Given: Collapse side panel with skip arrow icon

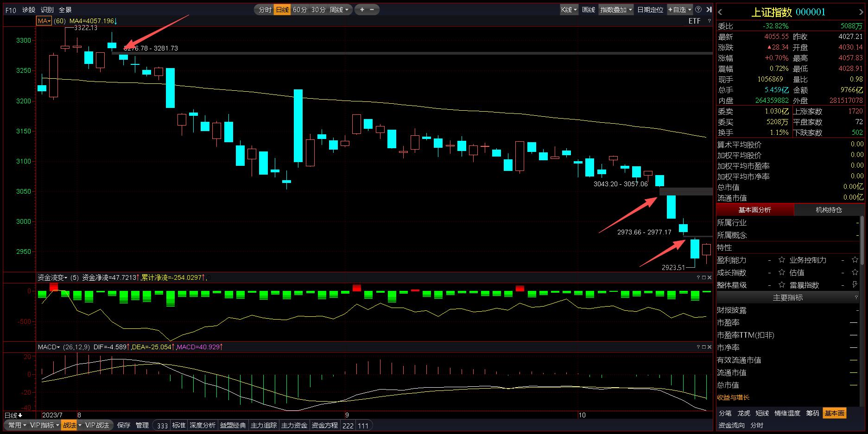Looking at the screenshot, I should [x=709, y=10].
